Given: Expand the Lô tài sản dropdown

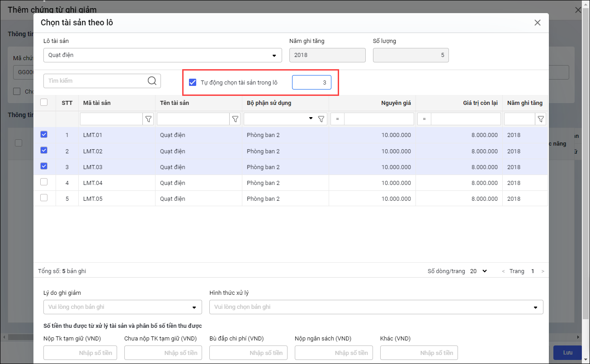Looking at the screenshot, I should 274,56.
